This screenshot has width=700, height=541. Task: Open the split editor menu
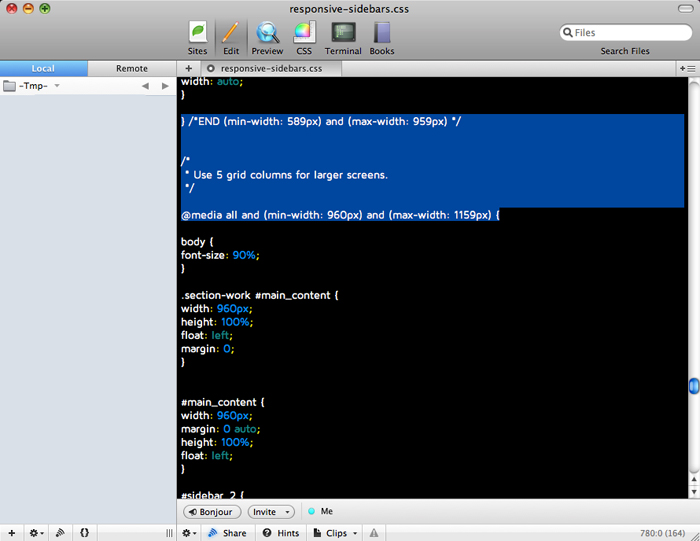(688, 68)
